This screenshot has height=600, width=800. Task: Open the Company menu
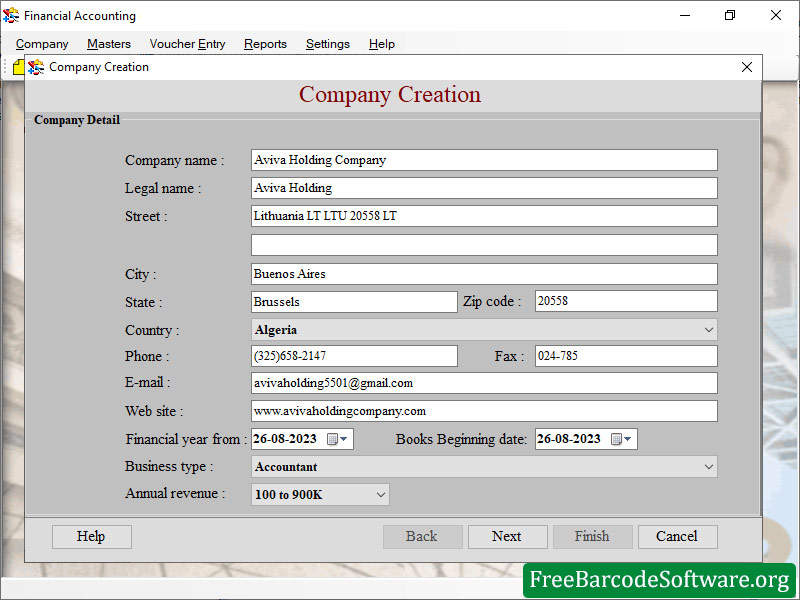(42, 44)
